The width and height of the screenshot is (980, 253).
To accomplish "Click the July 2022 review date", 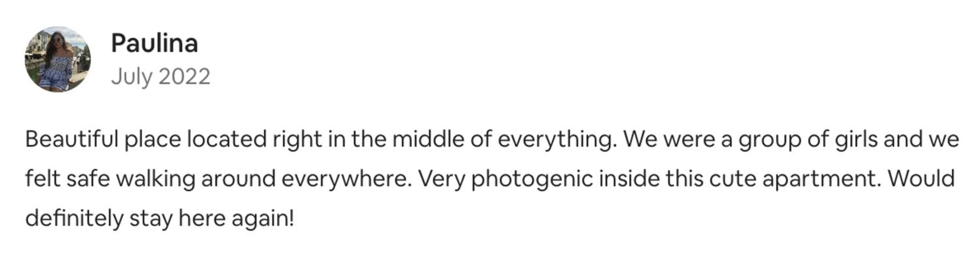I will pos(160,77).
